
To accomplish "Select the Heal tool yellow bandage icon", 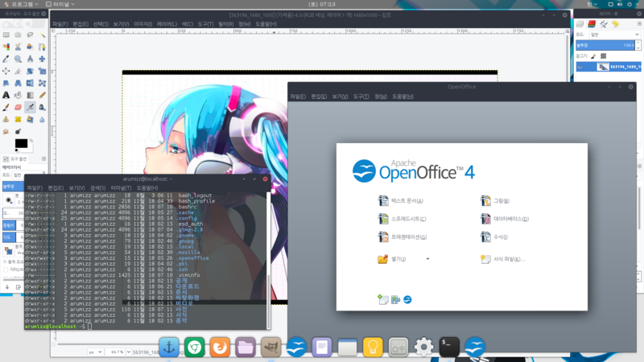I will coord(18,119).
